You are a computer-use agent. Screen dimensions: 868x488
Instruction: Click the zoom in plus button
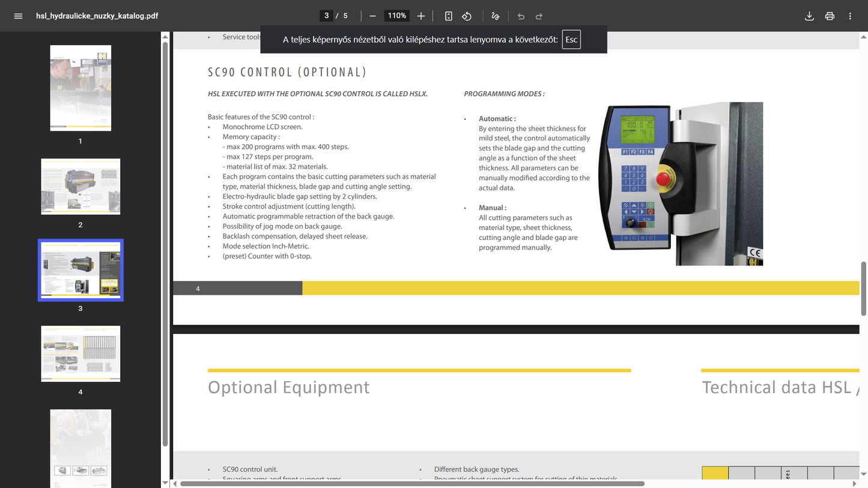pos(421,16)
